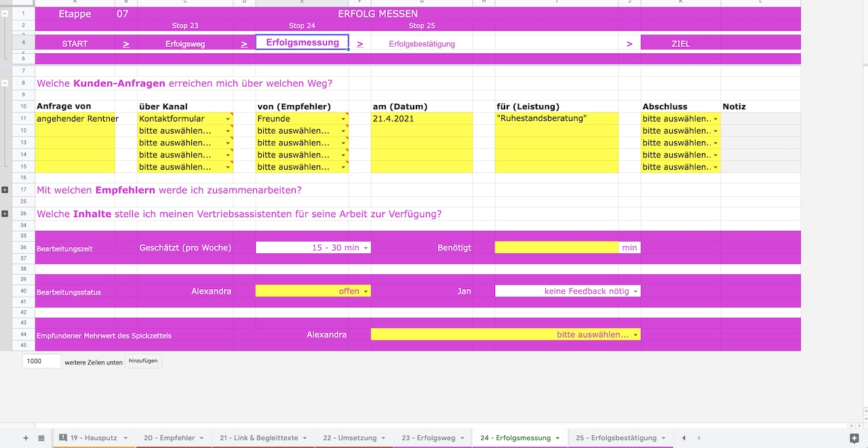Open Jan's keine Feedback nötig dropdown

point(635,291)
